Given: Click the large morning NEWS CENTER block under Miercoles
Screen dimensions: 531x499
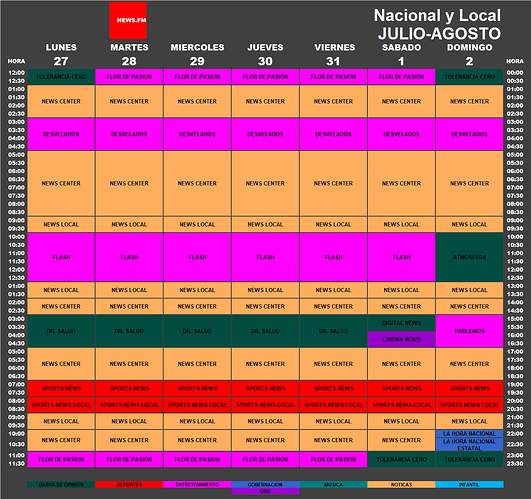Looking at the screenshot, I should click(x=197, y=183).
